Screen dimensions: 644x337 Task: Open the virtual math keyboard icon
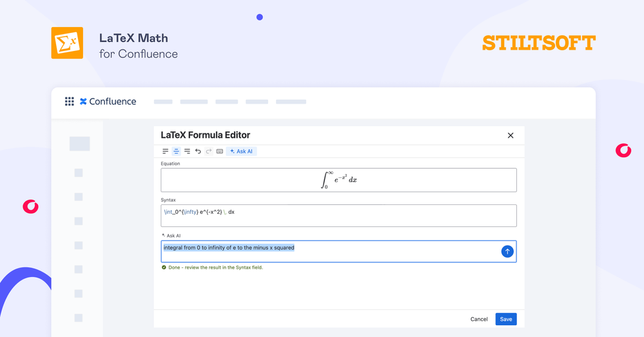pos(220,151)
